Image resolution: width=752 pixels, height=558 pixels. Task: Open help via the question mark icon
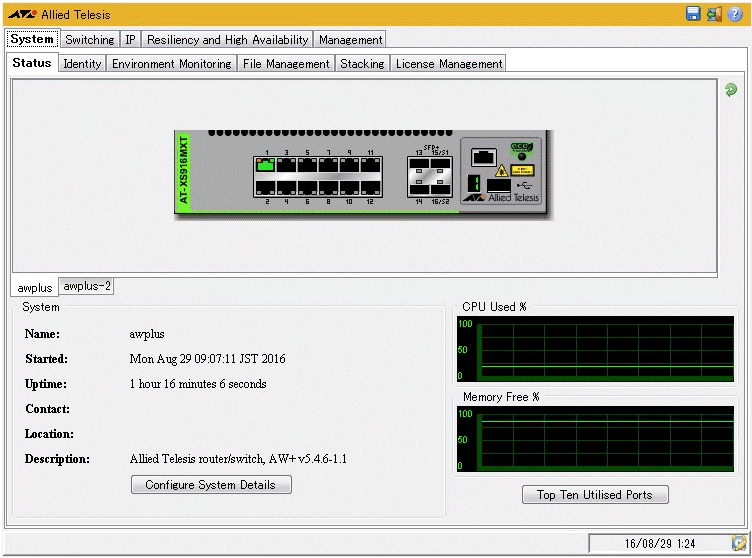(735, 14)
